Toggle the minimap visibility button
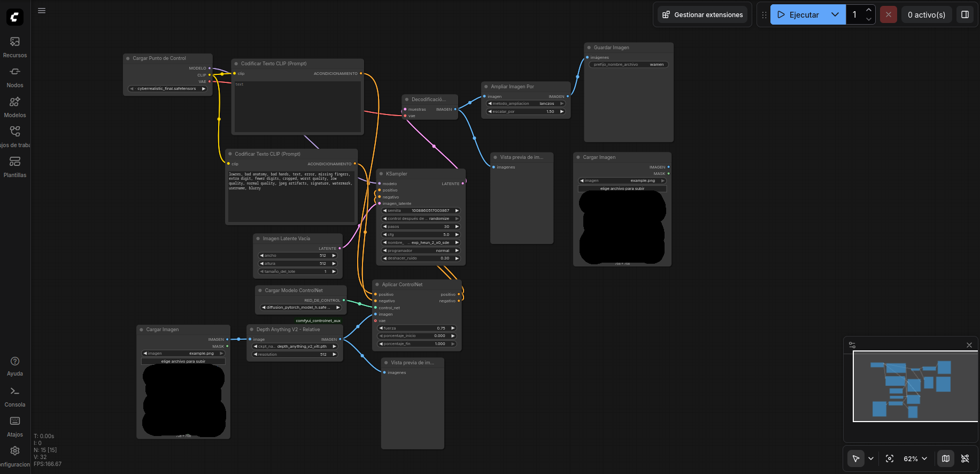This screenshot has height=474, width=980. tap(946, 458)
